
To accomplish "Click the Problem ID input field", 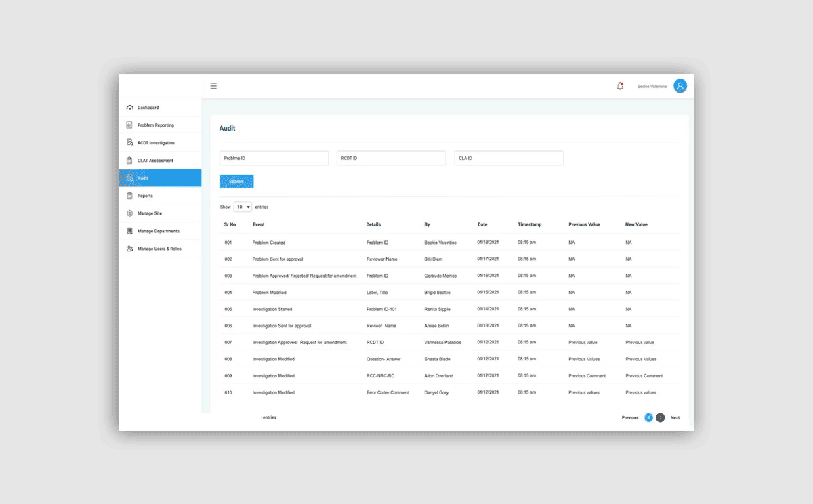I will click(x=274, y=158).
